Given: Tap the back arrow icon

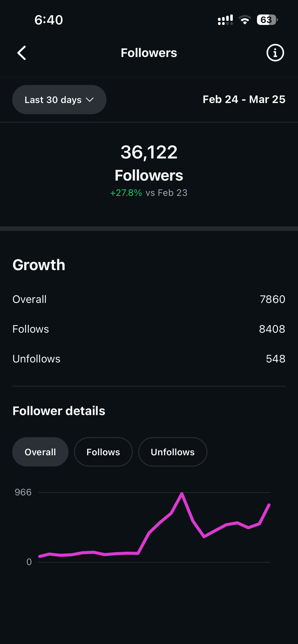Looking at the screenshot, I should pos(22,53).
